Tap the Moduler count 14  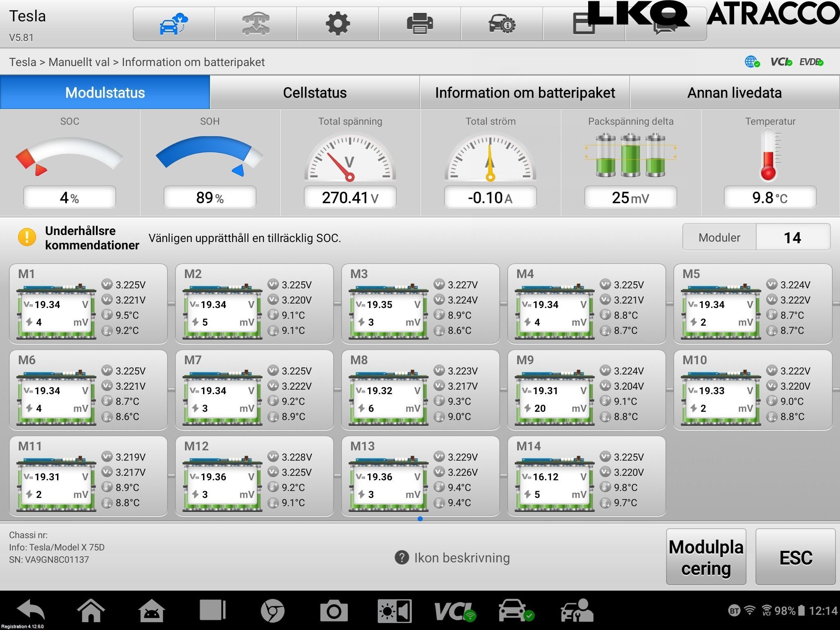793,237
